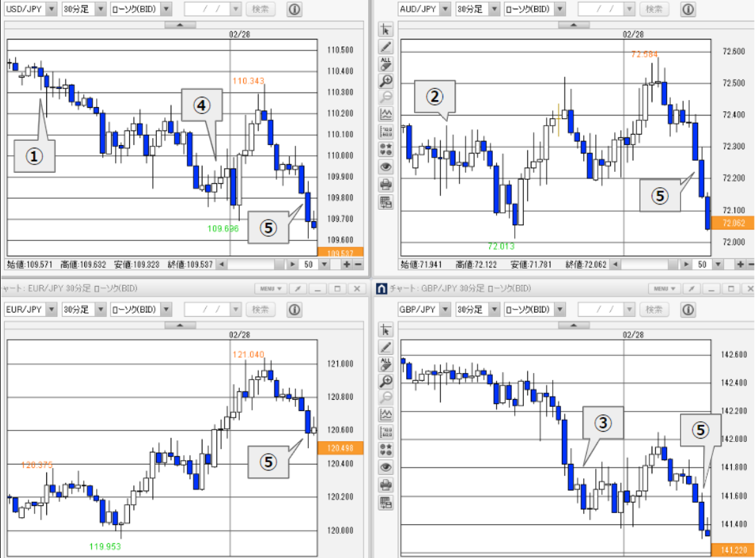Select the crosshair cursor tool in AUD/JPY chart

coord(386,30)
